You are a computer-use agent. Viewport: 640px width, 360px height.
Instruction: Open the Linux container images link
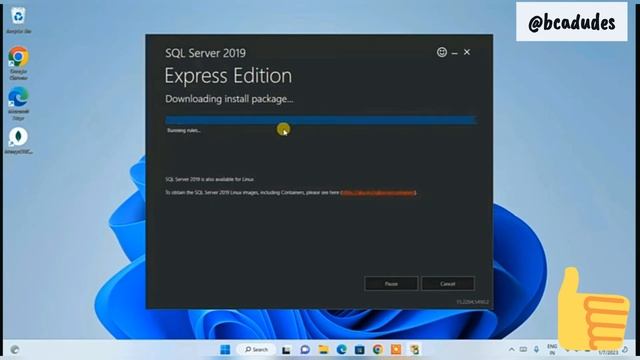(x=378, y=193)
